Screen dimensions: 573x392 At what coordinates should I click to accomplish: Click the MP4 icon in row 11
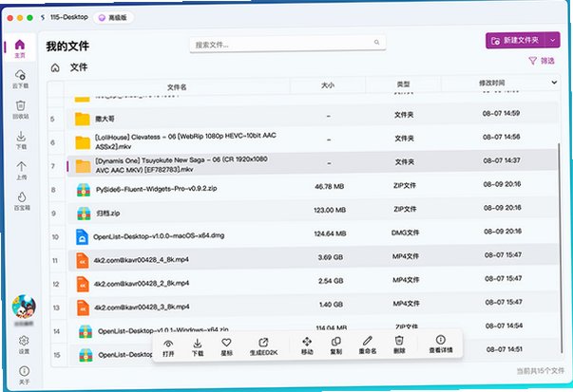[x=83, y=261]
